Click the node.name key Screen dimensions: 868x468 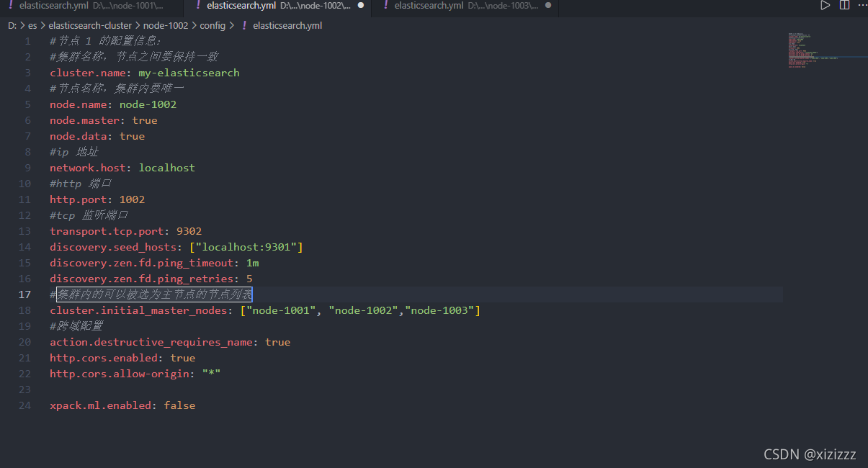(x=79, y=104)
